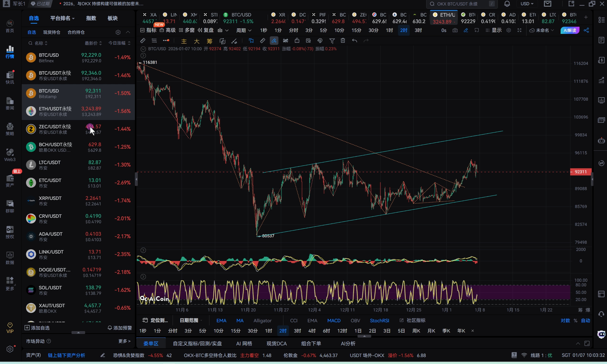Click the AI解读 button

570,31
